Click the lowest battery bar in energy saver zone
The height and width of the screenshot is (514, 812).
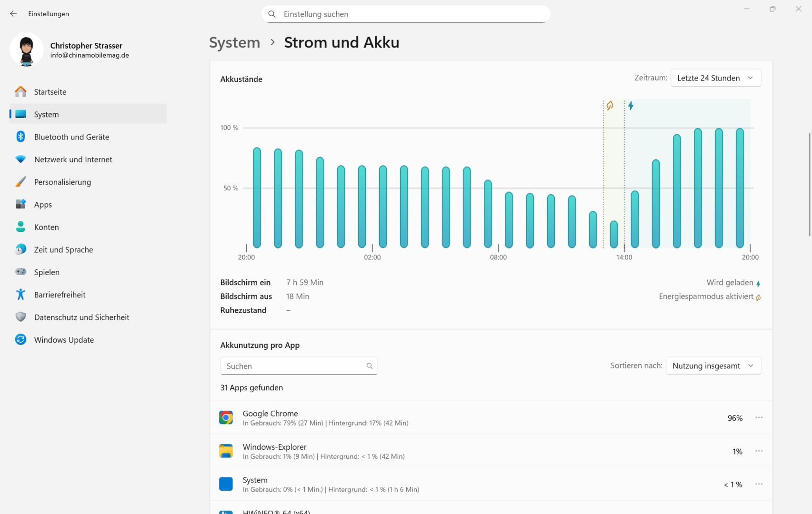click(x=614, y=234)
